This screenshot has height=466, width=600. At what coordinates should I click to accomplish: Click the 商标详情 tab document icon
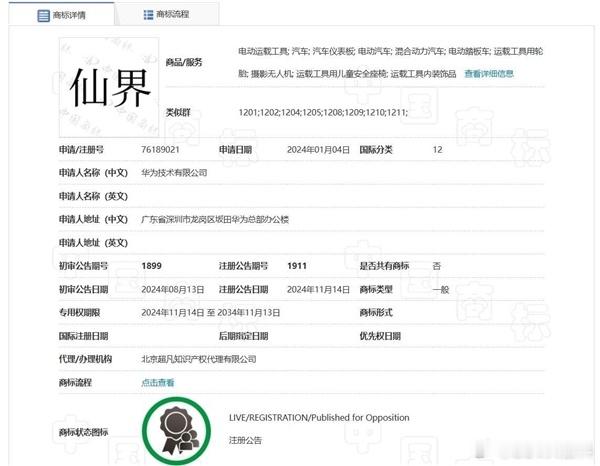click(x=43, y=16)
